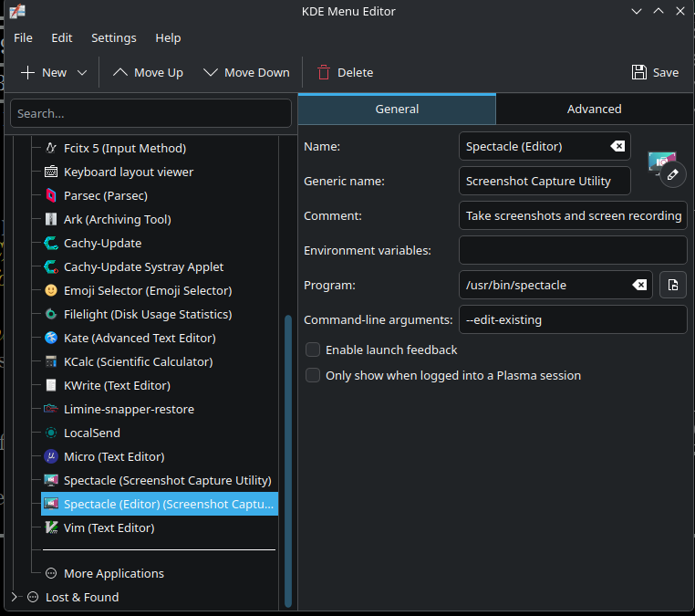695x616 pixels.
Task: Switch to the Advanced tab
Action: coord(594,110)
